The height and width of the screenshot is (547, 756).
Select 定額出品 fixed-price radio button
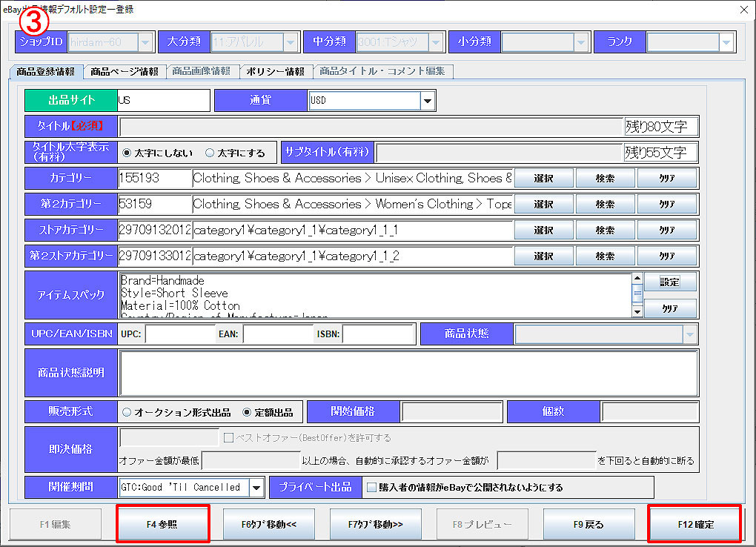point(247,412)
